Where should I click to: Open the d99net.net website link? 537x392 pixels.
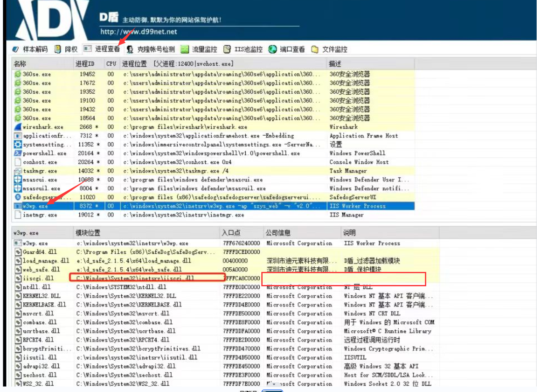pos(139,32)
